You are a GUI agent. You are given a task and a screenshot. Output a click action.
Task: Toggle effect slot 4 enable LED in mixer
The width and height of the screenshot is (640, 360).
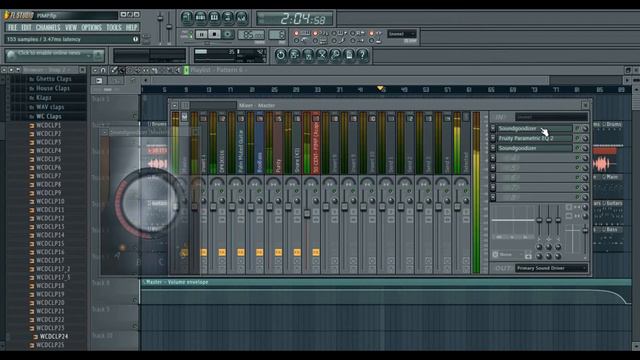point(578,158)
